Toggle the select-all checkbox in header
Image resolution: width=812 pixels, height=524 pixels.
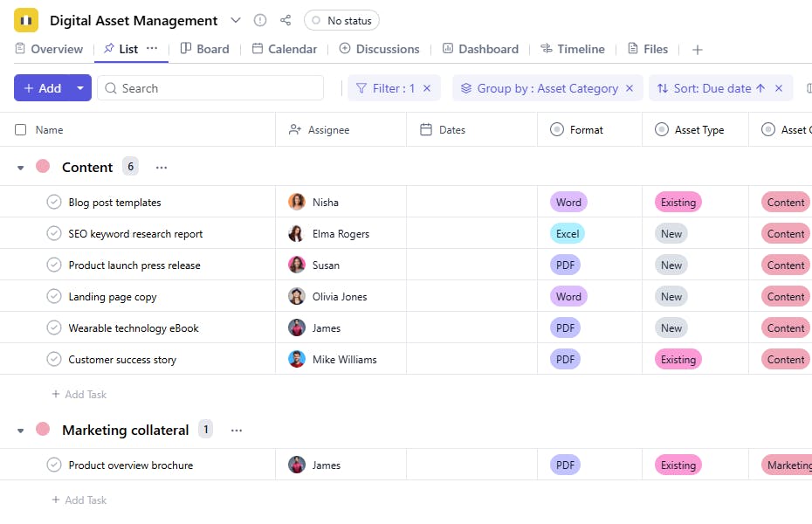pyautogui.click(x=21, y=130)
